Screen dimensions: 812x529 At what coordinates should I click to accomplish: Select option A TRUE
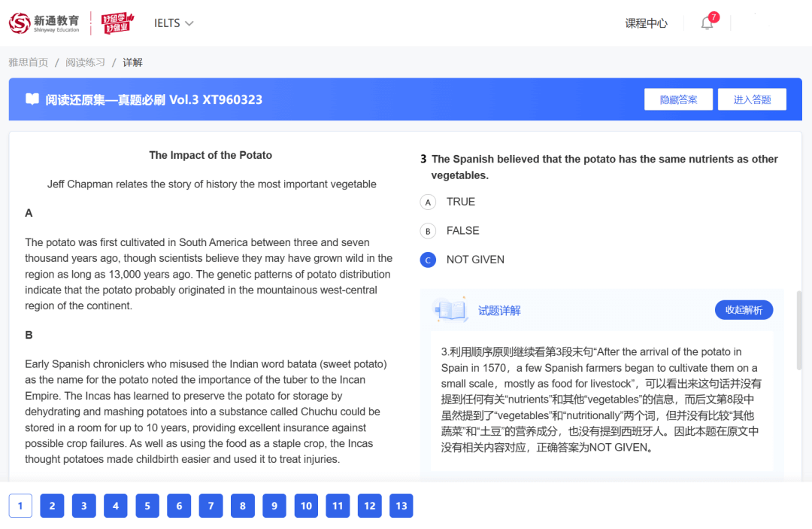448,202
